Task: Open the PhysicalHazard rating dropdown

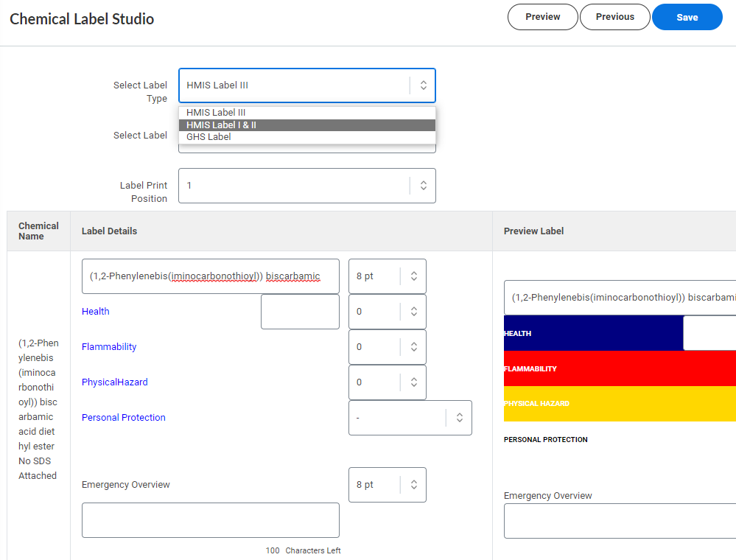Action: [x=388, y=382]
